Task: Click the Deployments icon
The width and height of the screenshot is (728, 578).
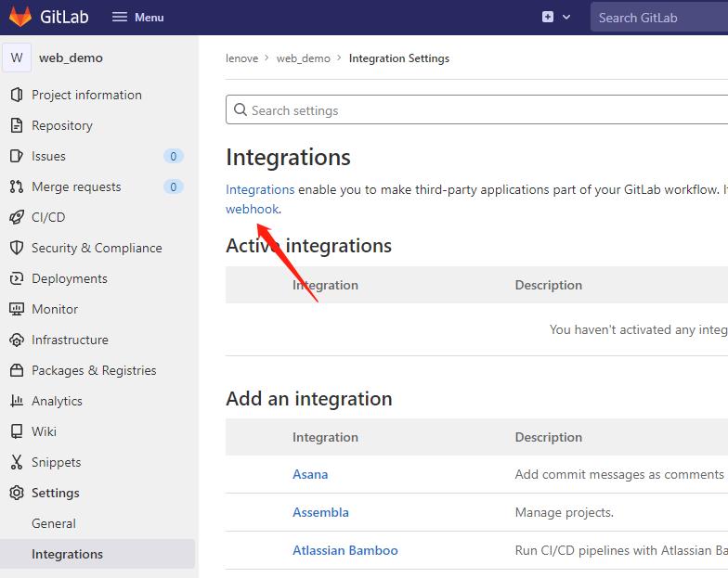Action: point(17,278)
